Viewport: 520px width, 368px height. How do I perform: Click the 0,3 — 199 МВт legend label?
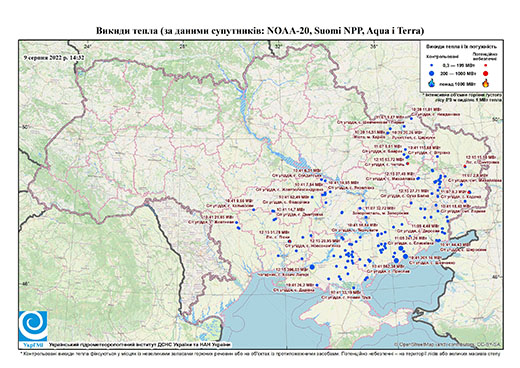[457, 66]
